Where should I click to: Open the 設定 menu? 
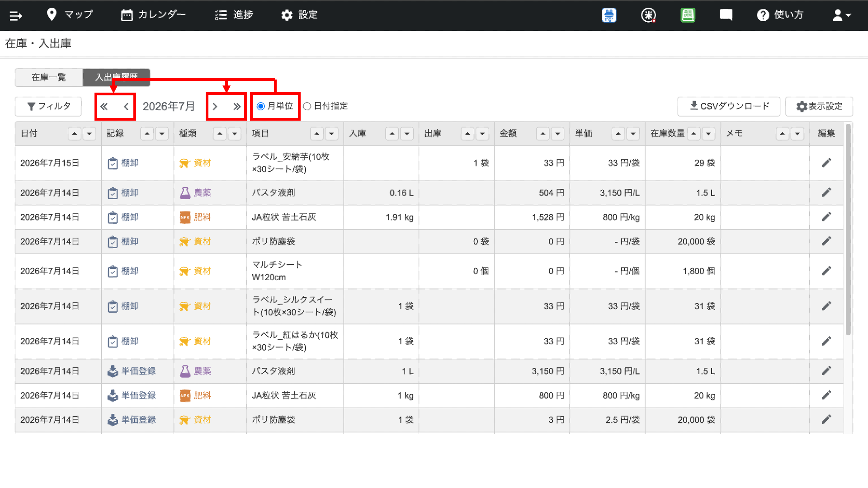[299, 15]
